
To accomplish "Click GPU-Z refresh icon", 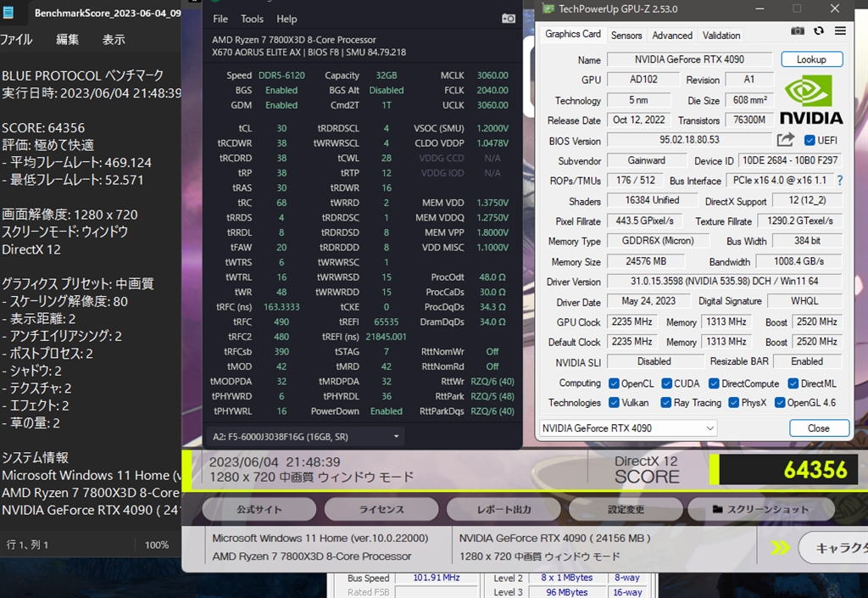I will pos(819,31).
